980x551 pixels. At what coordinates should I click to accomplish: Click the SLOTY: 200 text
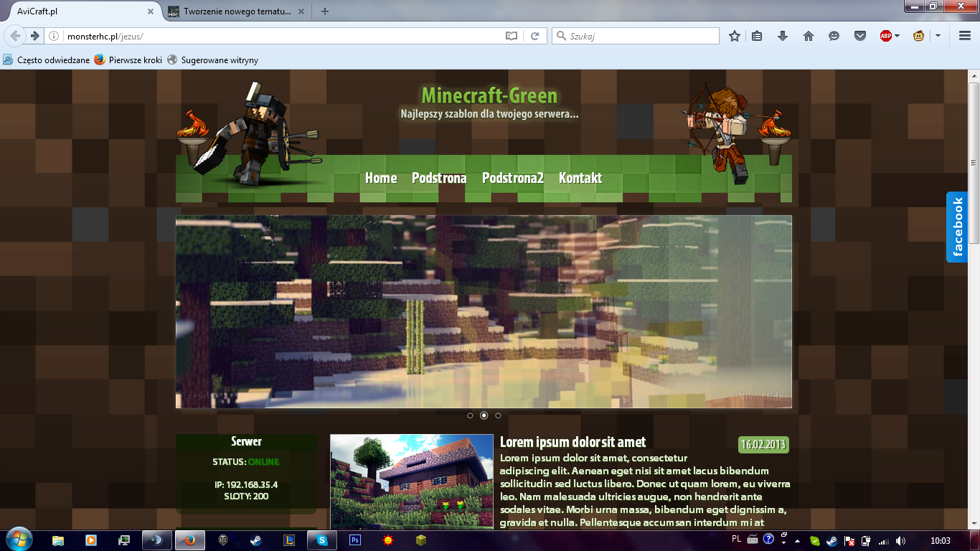tap(246, 496)
